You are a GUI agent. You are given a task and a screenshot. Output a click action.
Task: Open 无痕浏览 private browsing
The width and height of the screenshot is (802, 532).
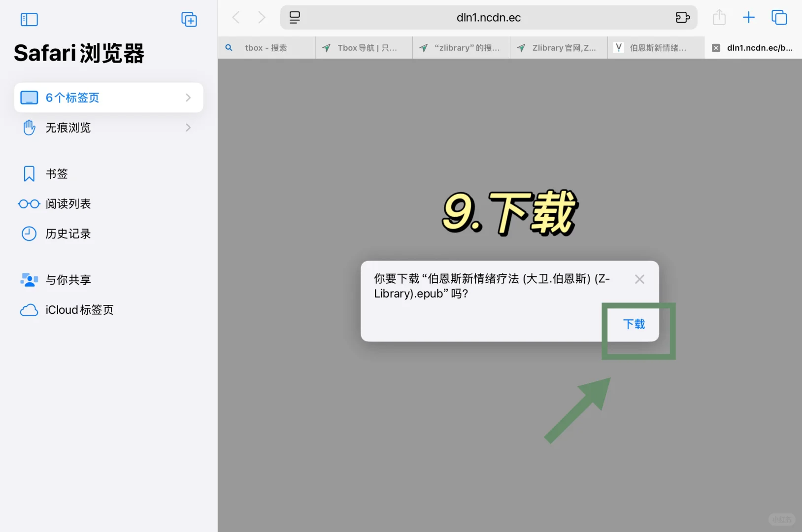coord(108,128)
